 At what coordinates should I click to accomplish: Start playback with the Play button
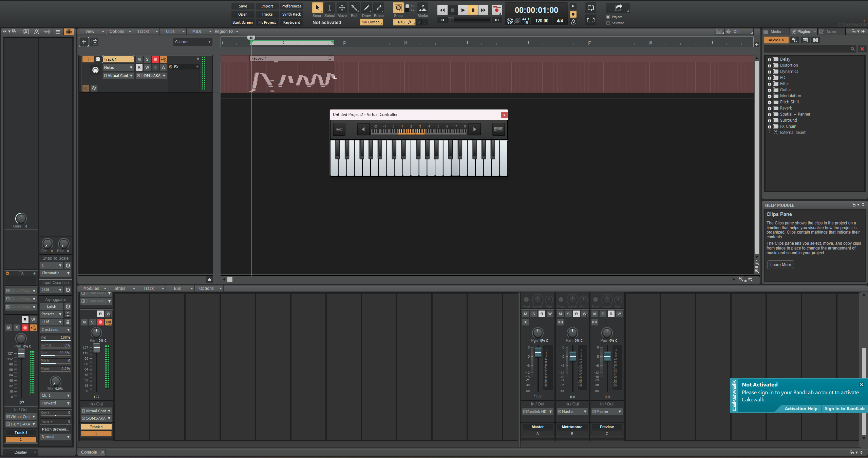tap(463, 10)
